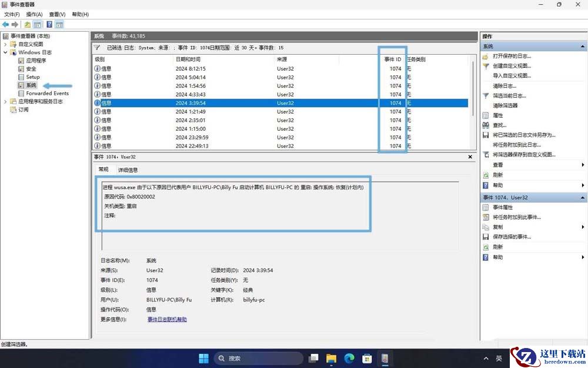Select 安全 log in the tree
The width and height of the screenshot is (588, 368).
click(31, 69)
